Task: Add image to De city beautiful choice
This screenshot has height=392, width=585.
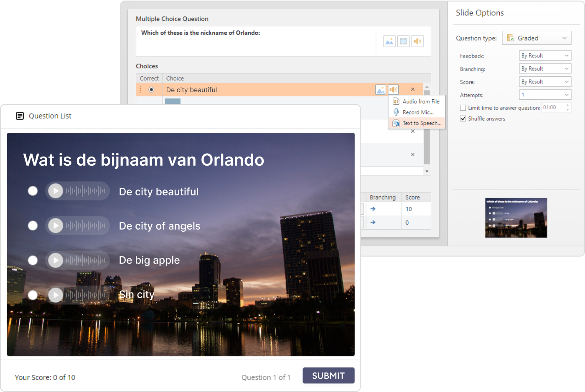Action: [x=380, y=90]
